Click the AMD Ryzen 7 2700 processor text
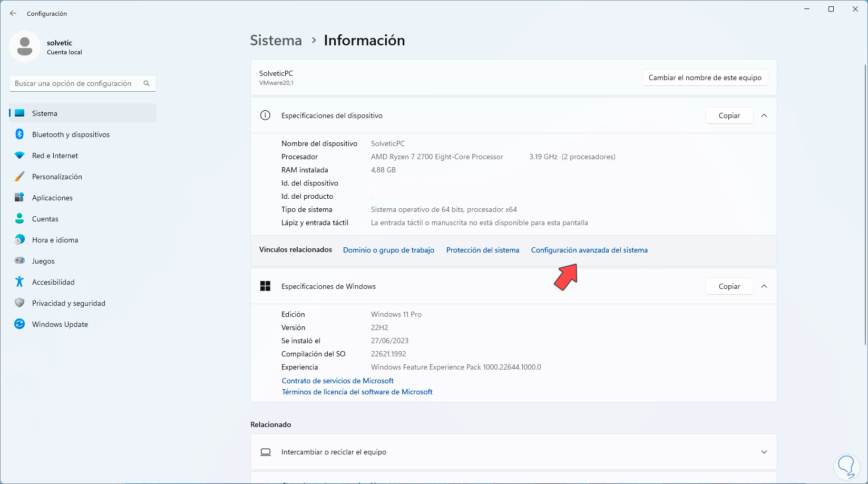The height and width of the screenshot is (484, 868). click(437, 157)
